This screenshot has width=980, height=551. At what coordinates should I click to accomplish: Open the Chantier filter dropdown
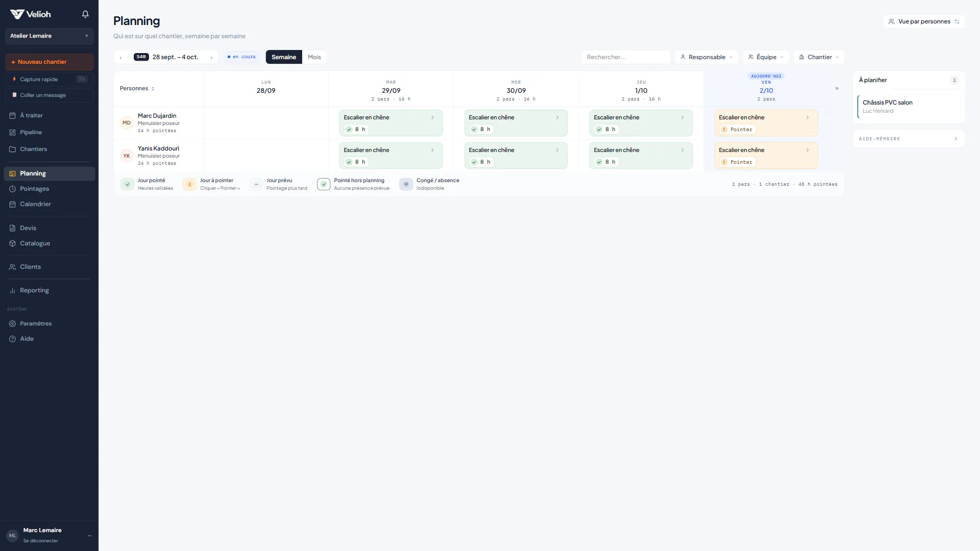tap(819, 57)
